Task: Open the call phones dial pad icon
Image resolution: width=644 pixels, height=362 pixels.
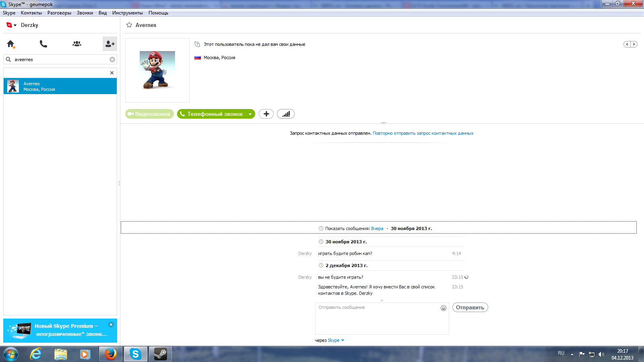Action: click(x=43, y=44)
